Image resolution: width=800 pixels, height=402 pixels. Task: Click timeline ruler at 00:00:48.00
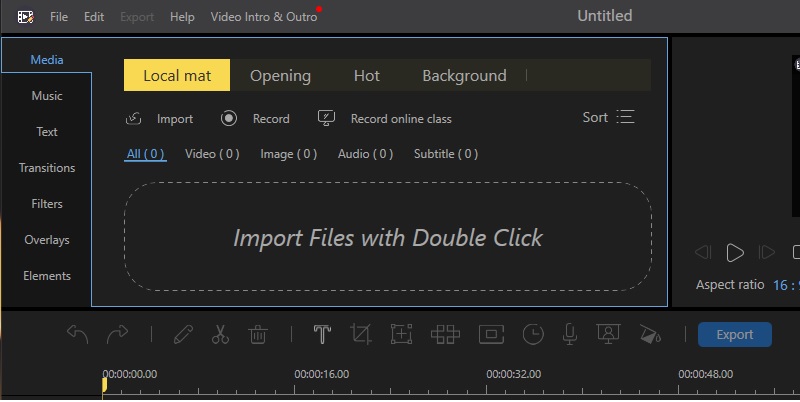coord(706,374)
